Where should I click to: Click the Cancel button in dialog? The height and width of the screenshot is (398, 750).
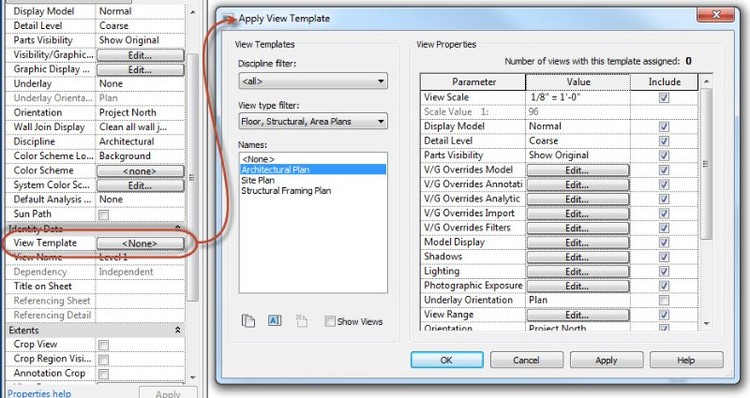(x=526, y=360)
